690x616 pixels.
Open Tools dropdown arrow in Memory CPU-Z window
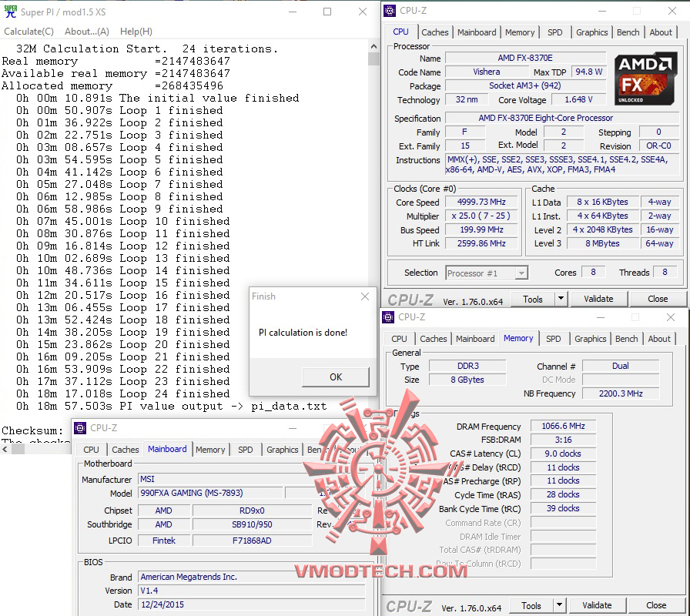pos(559,605)
